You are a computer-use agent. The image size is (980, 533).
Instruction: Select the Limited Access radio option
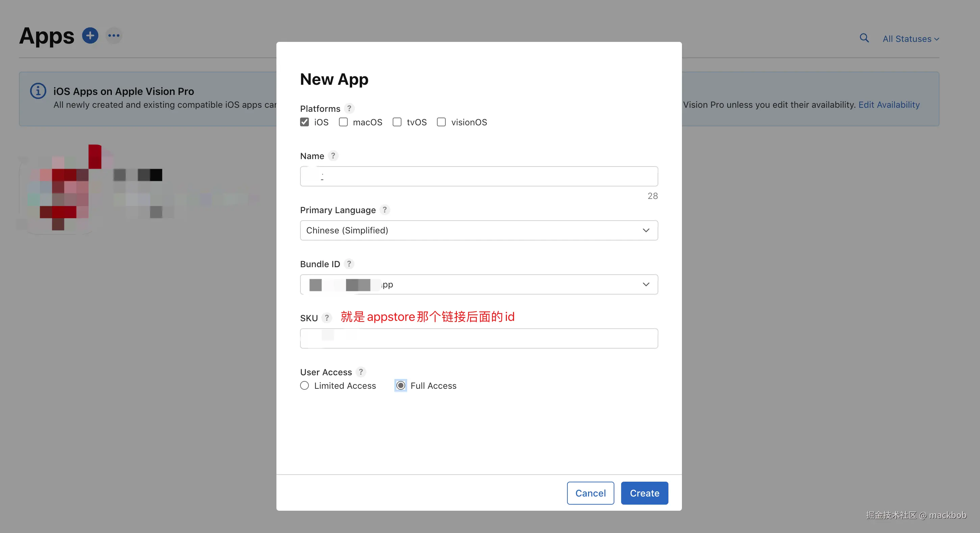point(304,385)
